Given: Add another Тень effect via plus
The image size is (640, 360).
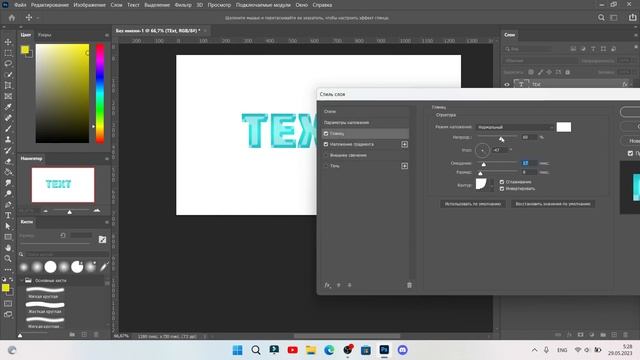Looking at the screenshot, I should [x=404, y=166].
